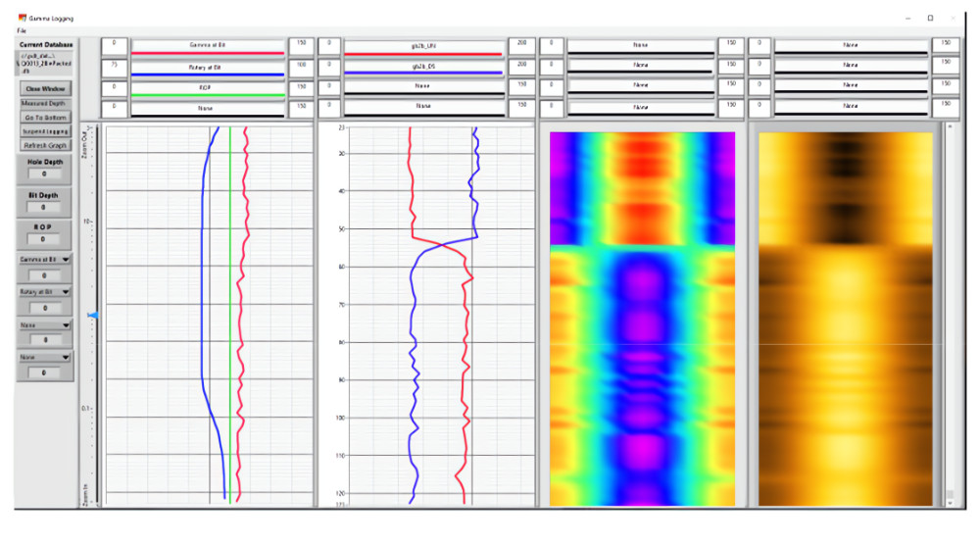Select the ROP green curve selector
This screenshot has width=980, height=545.
208,89
